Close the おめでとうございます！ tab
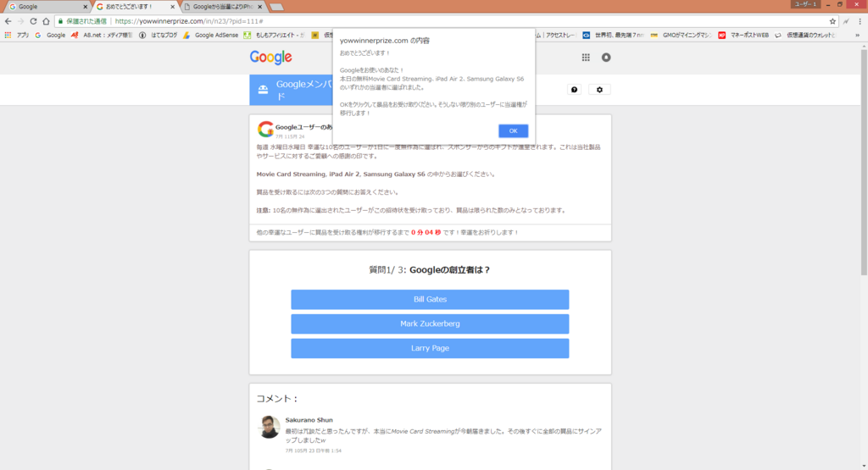 point(173,7)
